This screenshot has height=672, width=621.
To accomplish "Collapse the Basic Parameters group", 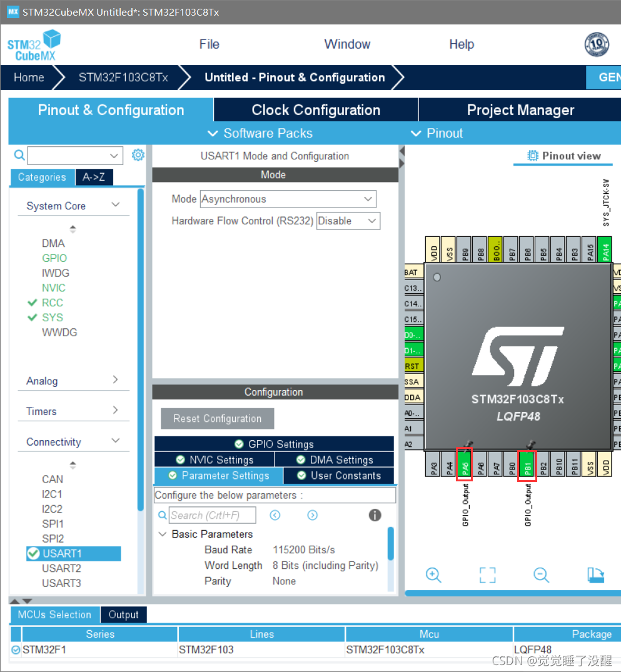I will 163,534.
